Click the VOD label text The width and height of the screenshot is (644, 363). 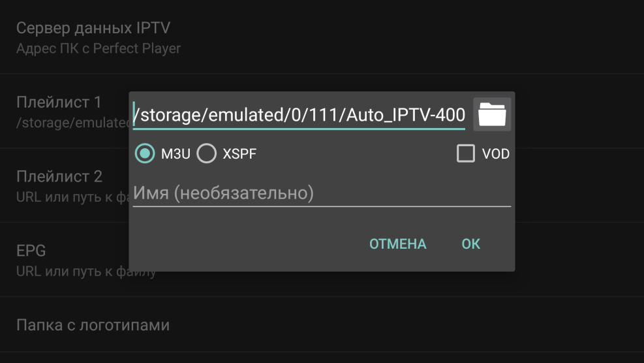point(495,155)
